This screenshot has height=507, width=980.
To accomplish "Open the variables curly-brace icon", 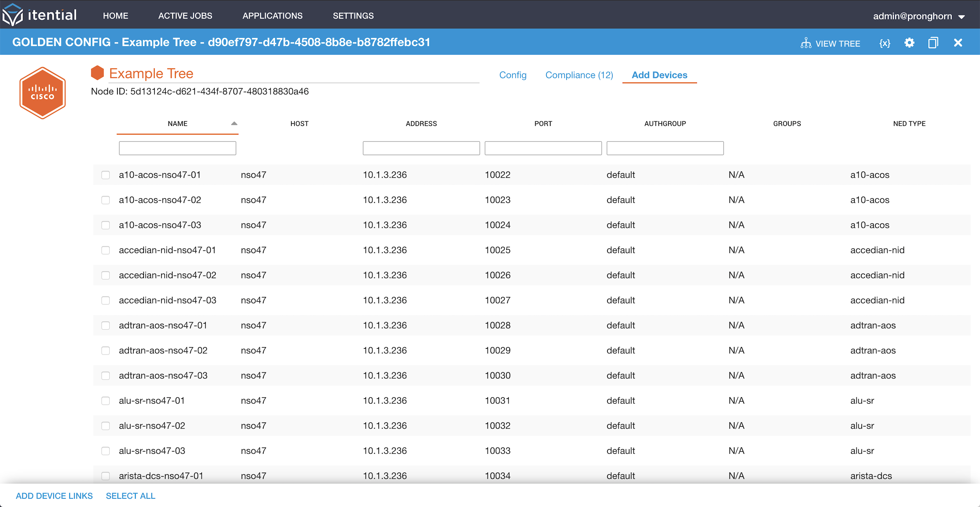I will point(885,43).
